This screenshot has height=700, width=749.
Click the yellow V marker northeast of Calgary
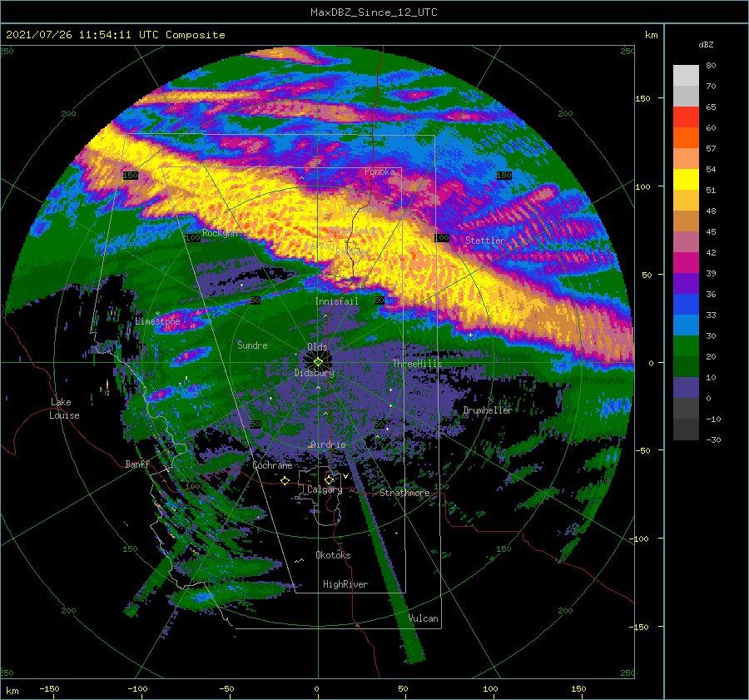(x=345, y=476)
